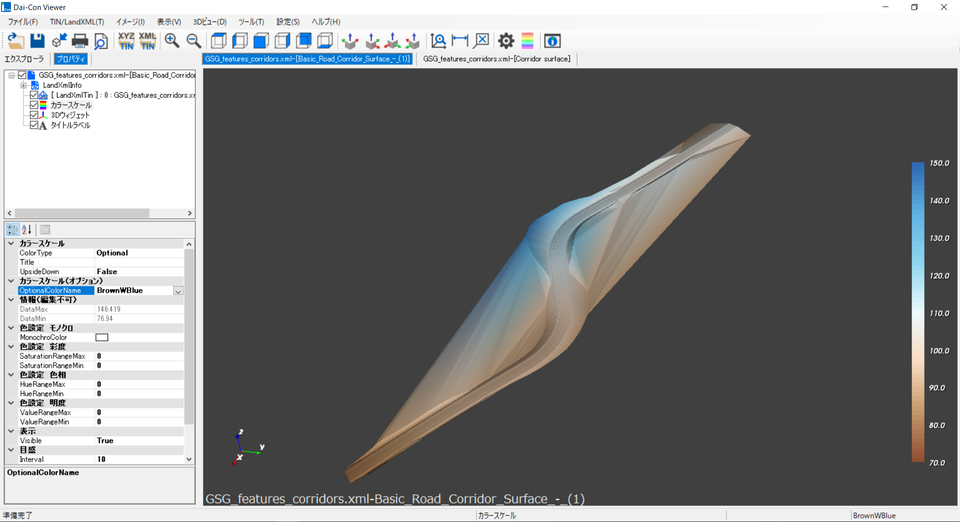Switch to the Corridor surface tab
This screenshot has height=522, width=960.
[495, 59]
